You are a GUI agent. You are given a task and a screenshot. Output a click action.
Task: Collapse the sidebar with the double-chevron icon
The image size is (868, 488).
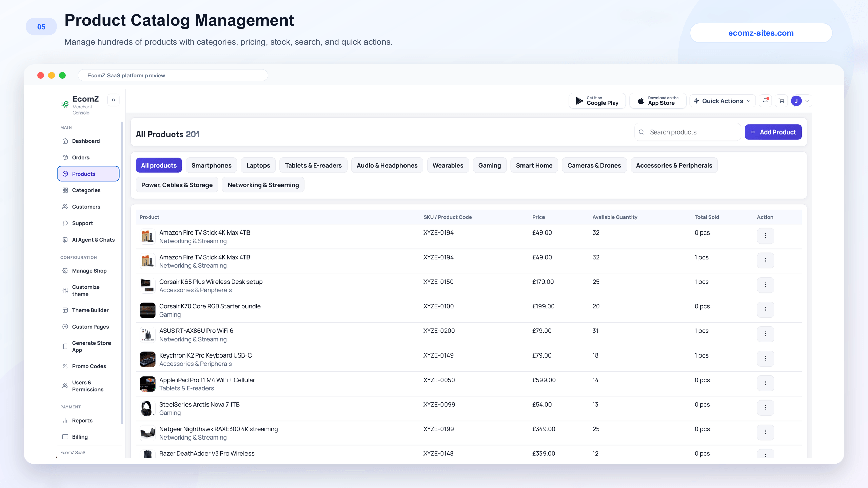[x=114, y=100]
